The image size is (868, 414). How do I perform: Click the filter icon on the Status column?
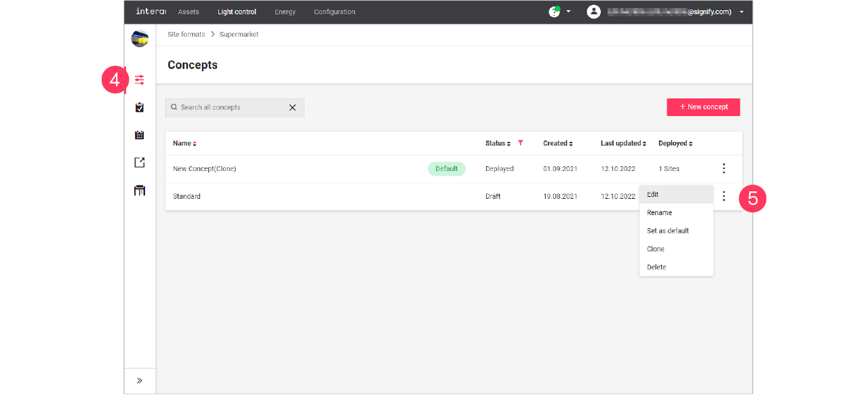[x=520, y=143]
